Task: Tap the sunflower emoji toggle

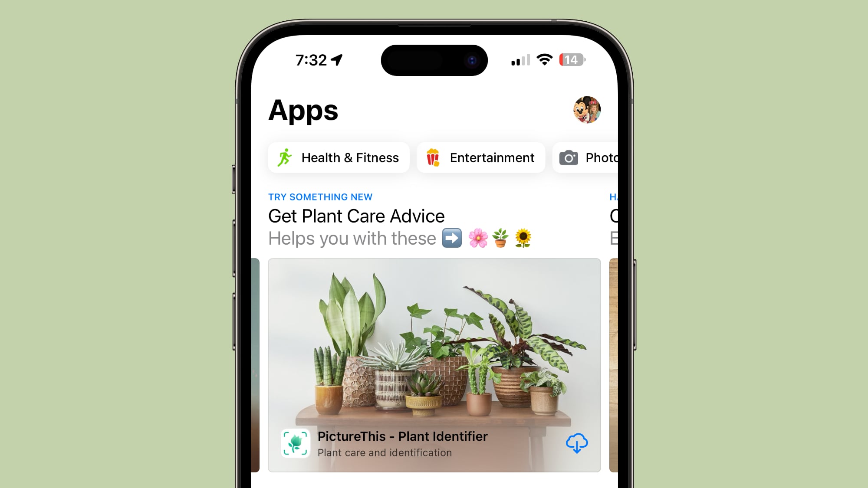Action: tap(523, 238)
